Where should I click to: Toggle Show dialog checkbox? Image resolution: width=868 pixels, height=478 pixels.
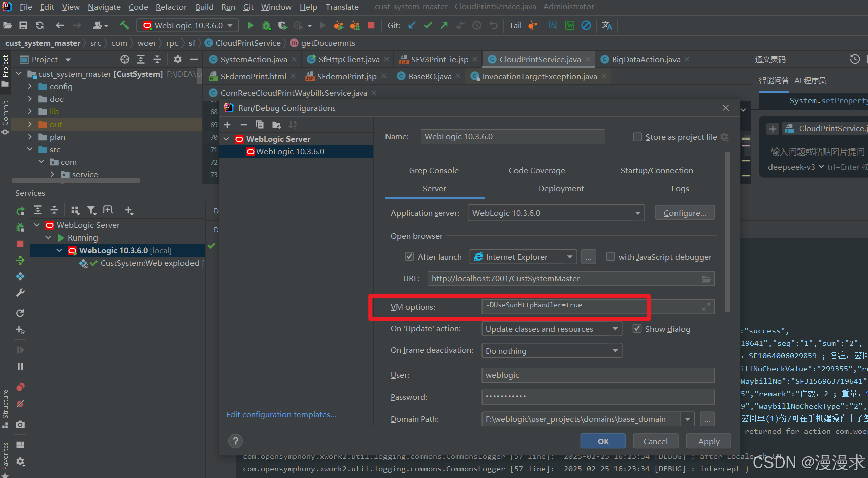click(x=637, y=328)
